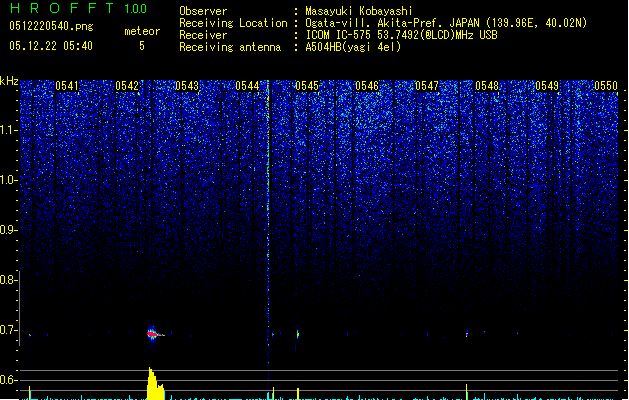Click the Receiver field label
The image size is (629, 400).
[203, 35]
